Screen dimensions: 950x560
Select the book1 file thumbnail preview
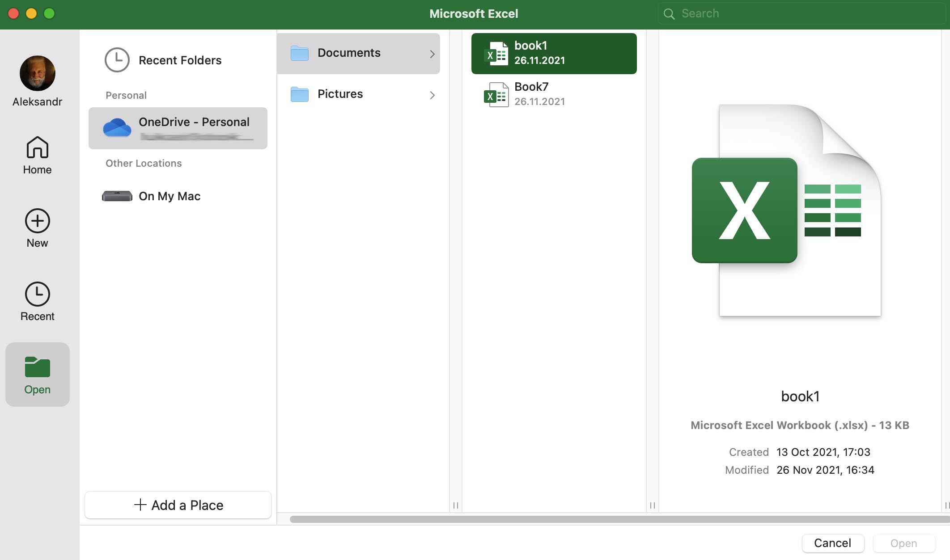799,210
